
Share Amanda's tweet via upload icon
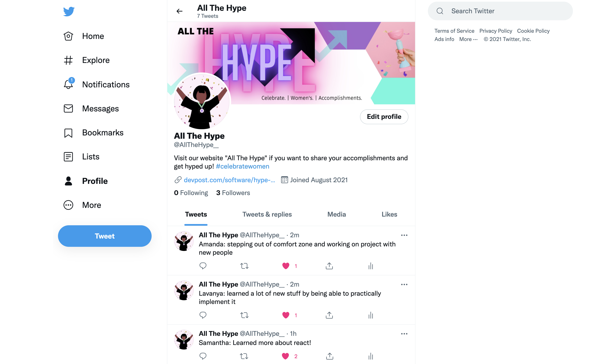329,266
